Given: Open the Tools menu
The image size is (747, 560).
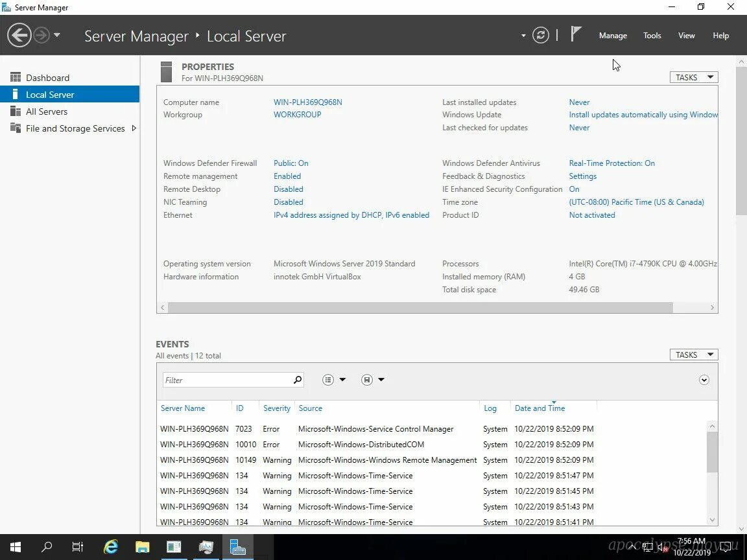Looking at the screenshot, I should tap(652, 36).
